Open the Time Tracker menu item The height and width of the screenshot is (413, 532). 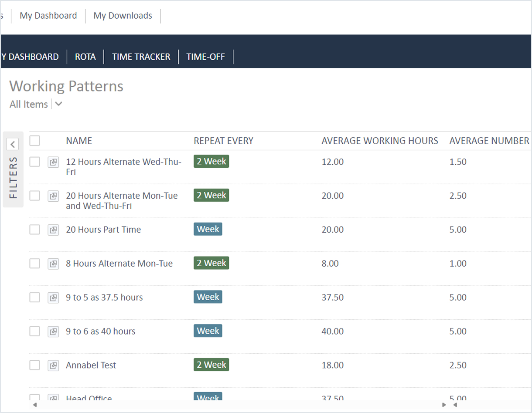pyautogui.click(x=141, y=57)
